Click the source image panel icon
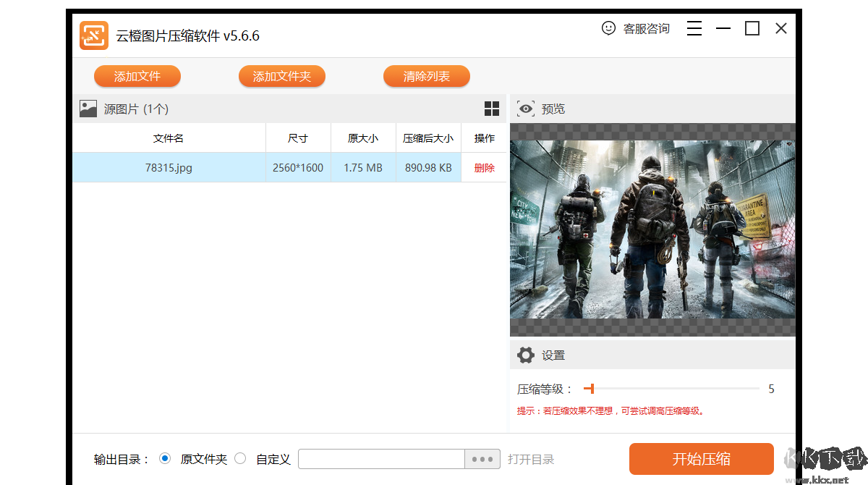This screenshot has width=868, height=485. (88, 109)
